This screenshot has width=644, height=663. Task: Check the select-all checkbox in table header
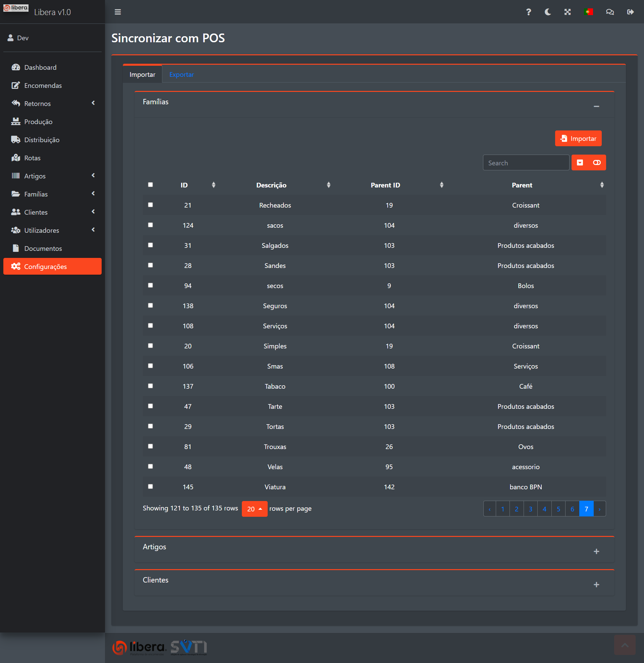(x=151, y=185)
